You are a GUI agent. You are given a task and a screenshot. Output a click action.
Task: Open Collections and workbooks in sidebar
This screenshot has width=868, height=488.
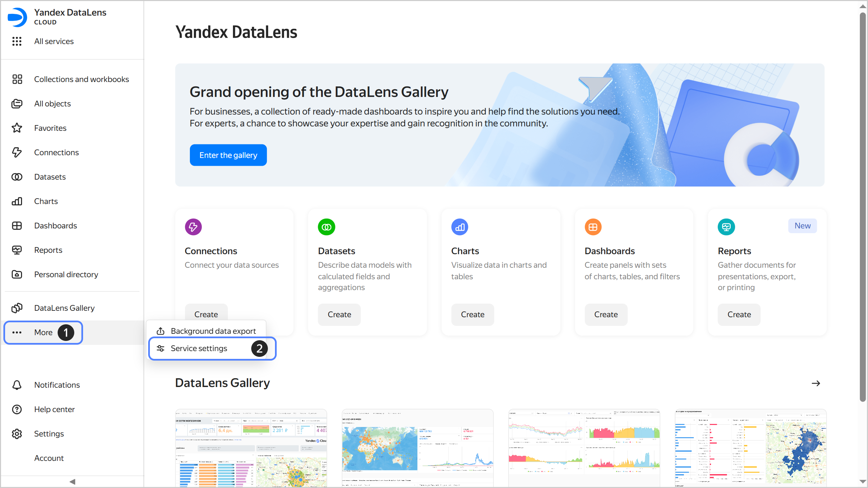click(x=81, y=79)
